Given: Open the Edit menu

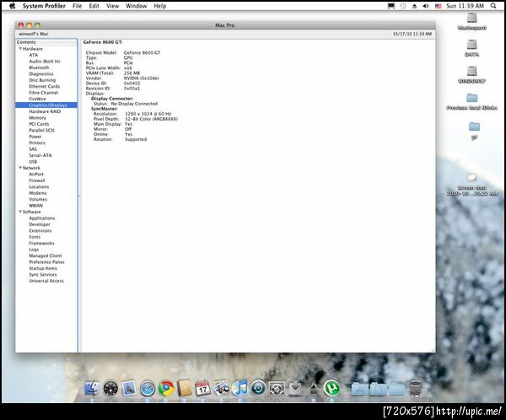Looking at the screenshot, I should 94,6.
